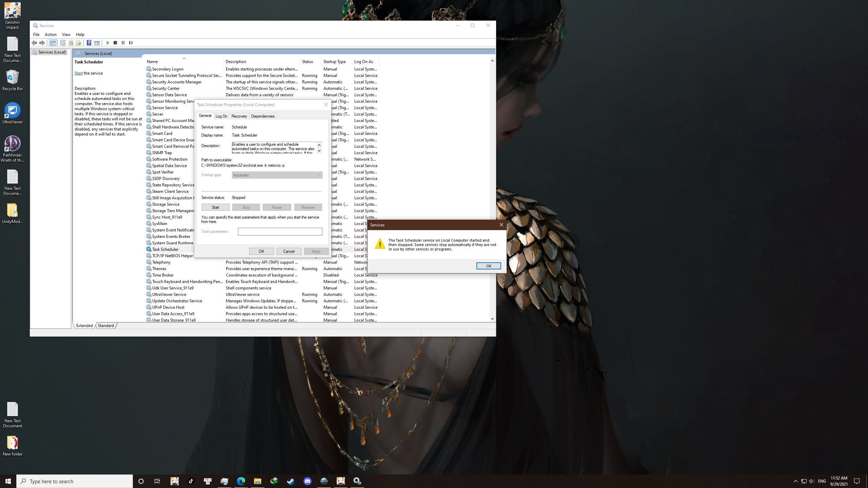Open the Services gear icon on the taskbar
The width and height of the screenshot is (868, 488).
pyautogui.click(x=357, y=481)
